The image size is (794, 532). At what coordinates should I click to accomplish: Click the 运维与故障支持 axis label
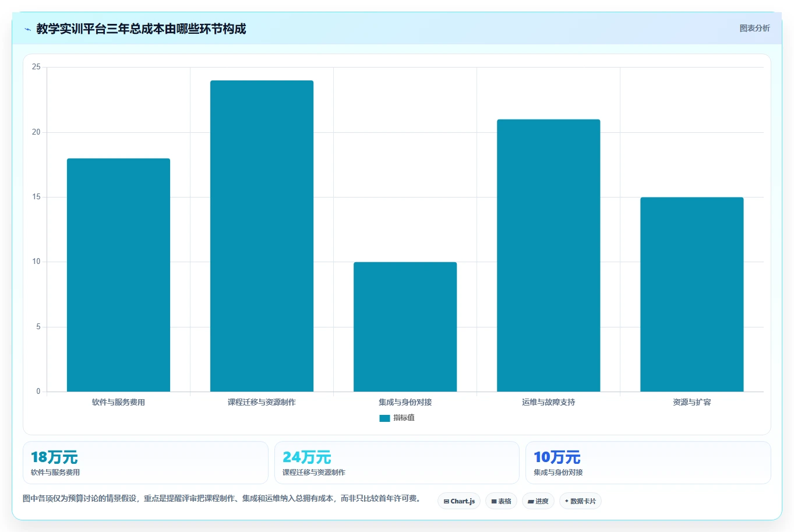coord(548,402)
